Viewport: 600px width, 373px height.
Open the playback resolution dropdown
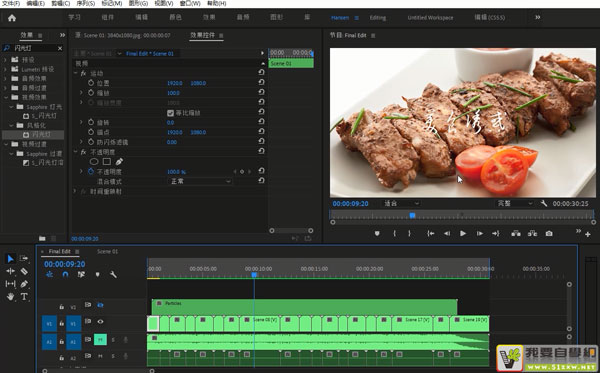coord(514,203)
